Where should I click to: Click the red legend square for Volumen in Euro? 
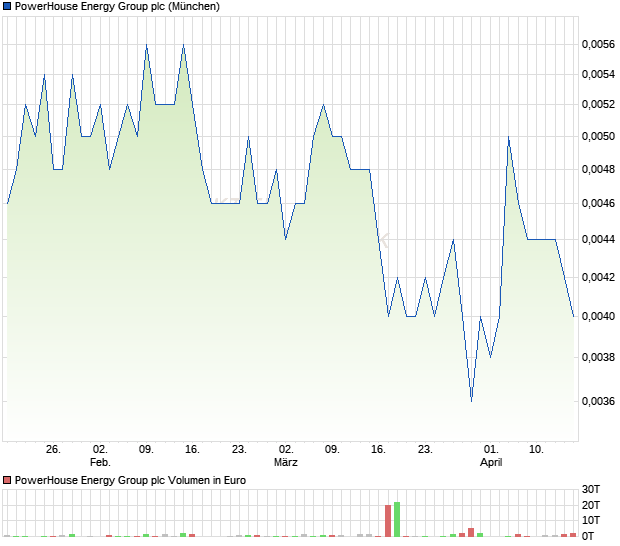click(7, 480)
